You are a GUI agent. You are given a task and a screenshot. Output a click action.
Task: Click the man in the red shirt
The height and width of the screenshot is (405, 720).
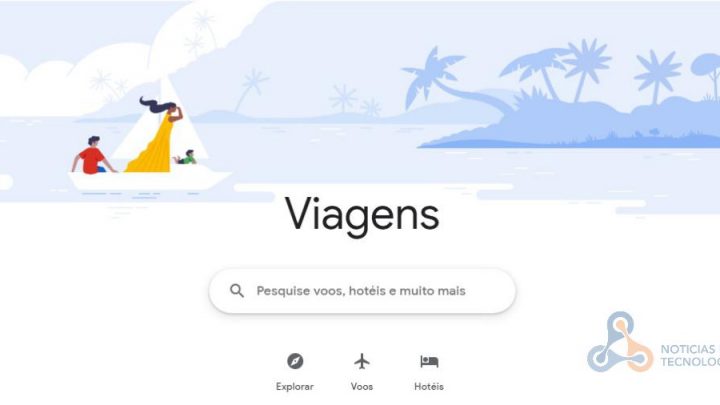tap(92, 155)
